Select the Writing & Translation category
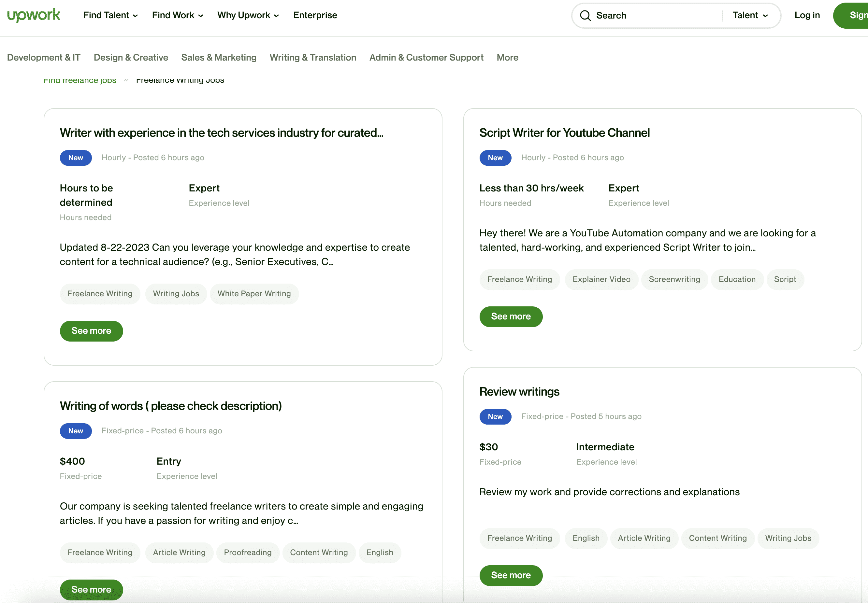 [313, 57]
